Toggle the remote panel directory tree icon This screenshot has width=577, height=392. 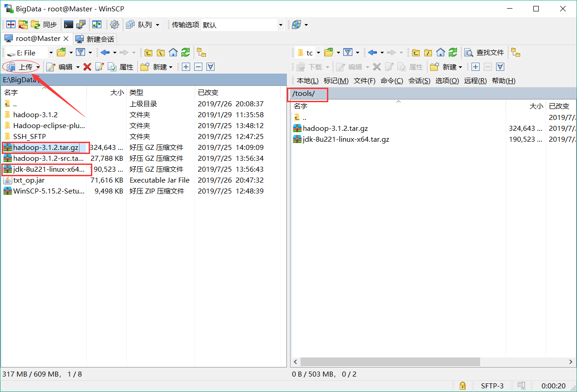(x=515, y=53)
